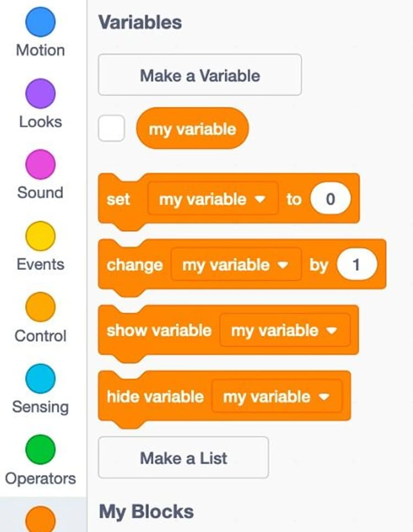This screenshot has height=532, width=413.
Task: Go to the green Operators category
Action: click(40, 449)
